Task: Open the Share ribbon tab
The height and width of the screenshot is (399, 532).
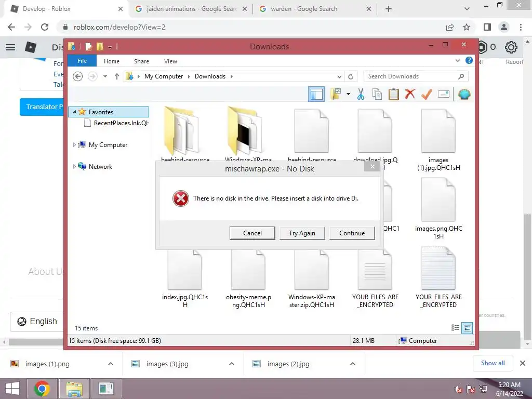Action: tap(141, 61)
